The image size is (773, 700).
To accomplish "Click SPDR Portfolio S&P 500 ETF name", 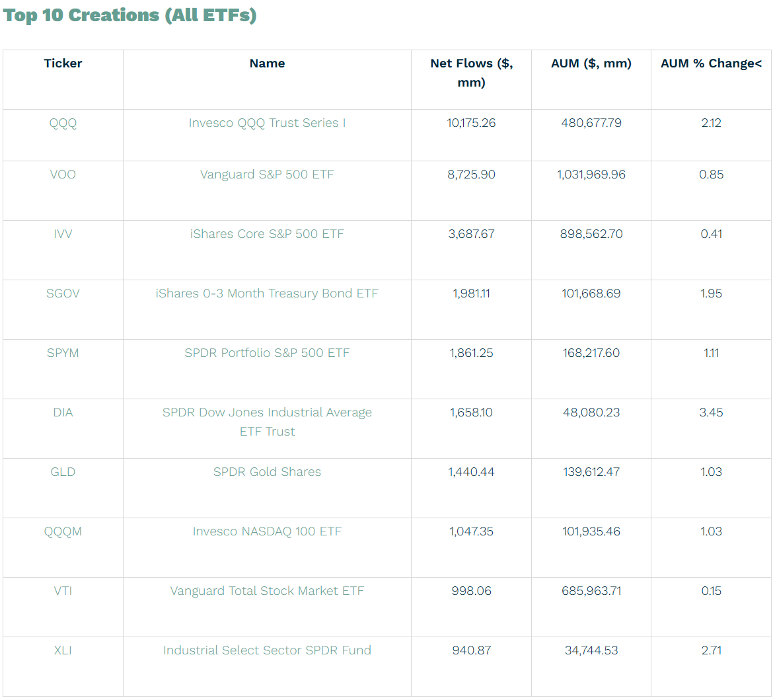I will click(267, 353).
